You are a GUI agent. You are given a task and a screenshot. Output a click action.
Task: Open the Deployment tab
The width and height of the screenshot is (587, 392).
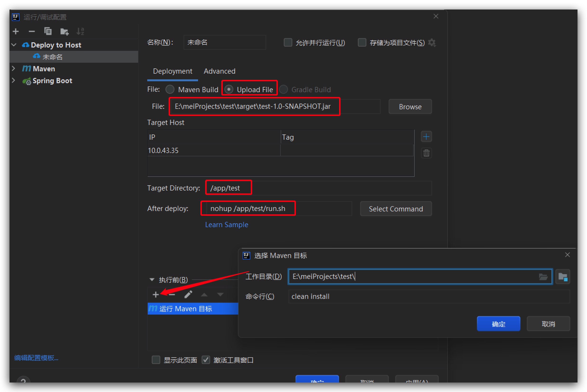pyautogui.click(x=172, y=71)
